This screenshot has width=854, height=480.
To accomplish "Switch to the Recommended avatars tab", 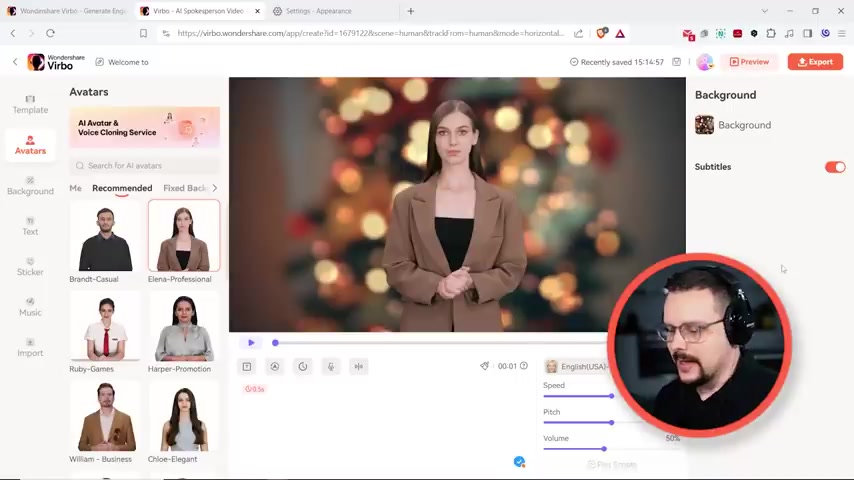I will (122, 188).
